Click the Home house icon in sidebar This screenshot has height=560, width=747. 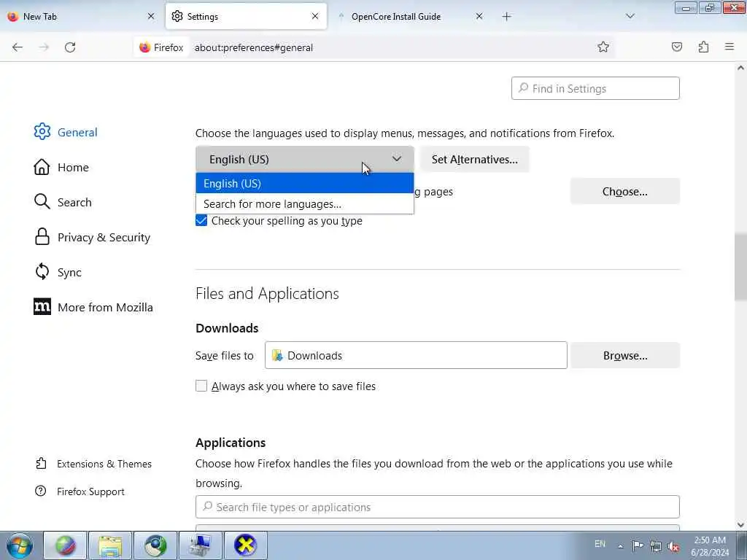(x=42, y=167)
